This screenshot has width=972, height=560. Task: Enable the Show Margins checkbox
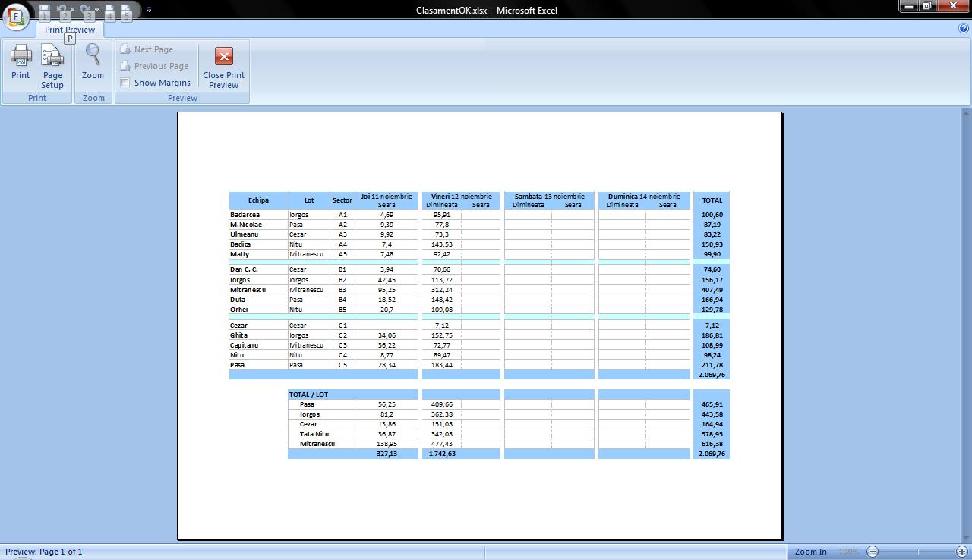pyautogui.click(x=125, y=83)
